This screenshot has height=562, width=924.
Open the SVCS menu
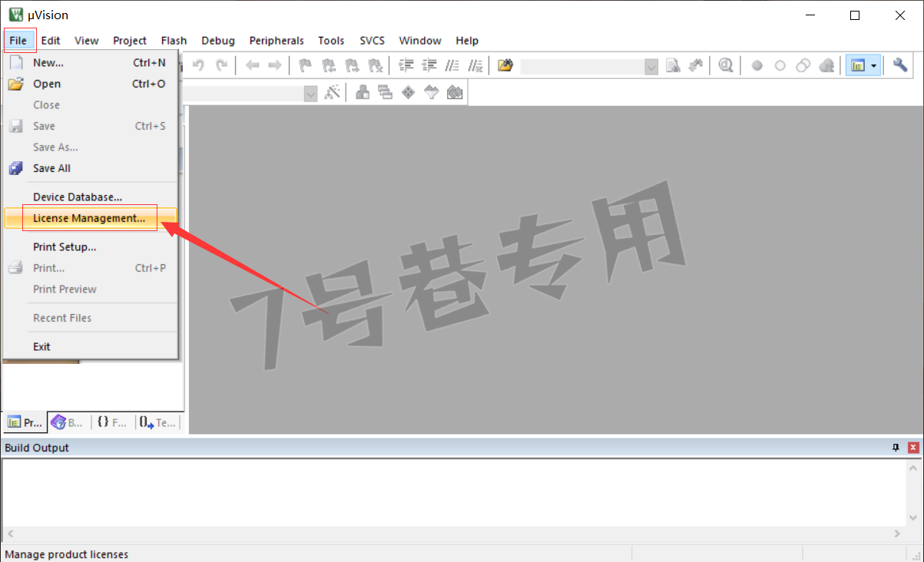[373, 41]
